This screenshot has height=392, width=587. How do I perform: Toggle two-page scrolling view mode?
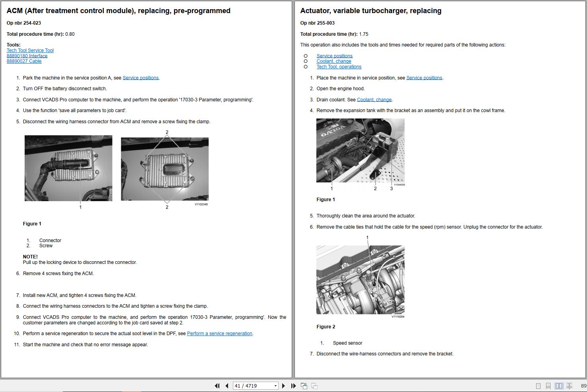[569, 386]
